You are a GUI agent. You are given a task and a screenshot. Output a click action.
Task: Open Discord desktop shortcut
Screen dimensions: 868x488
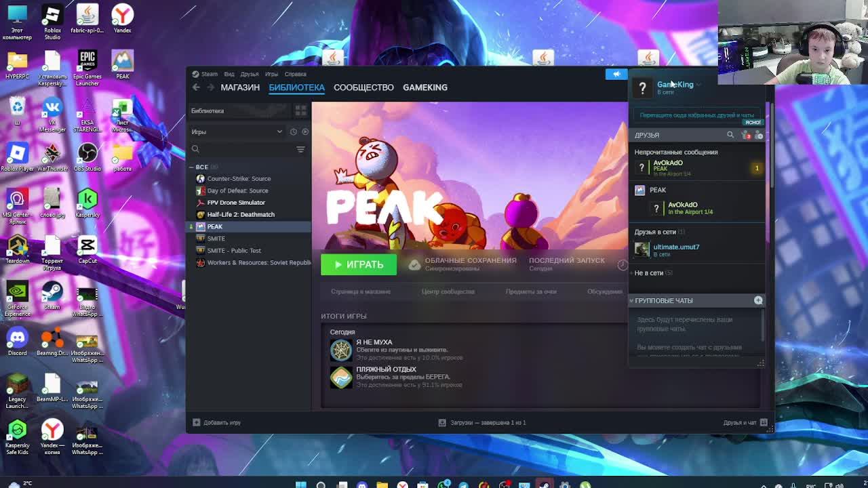coord(17,342)
